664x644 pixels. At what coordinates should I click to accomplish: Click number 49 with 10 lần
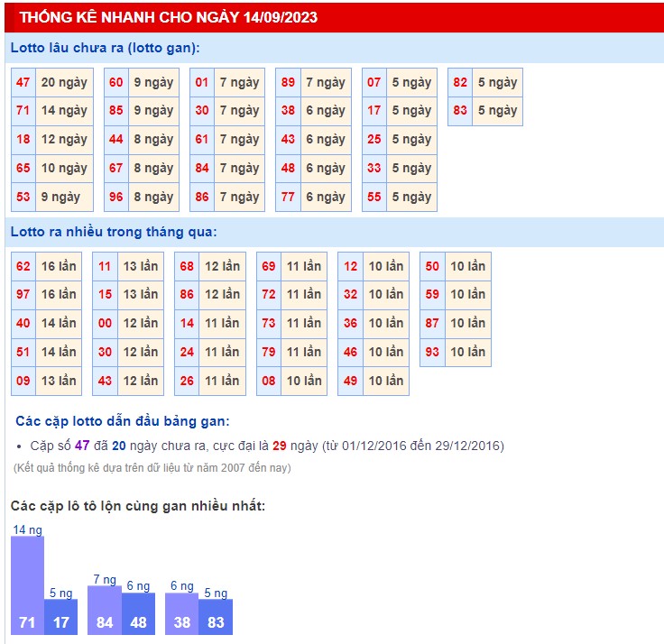351,381
